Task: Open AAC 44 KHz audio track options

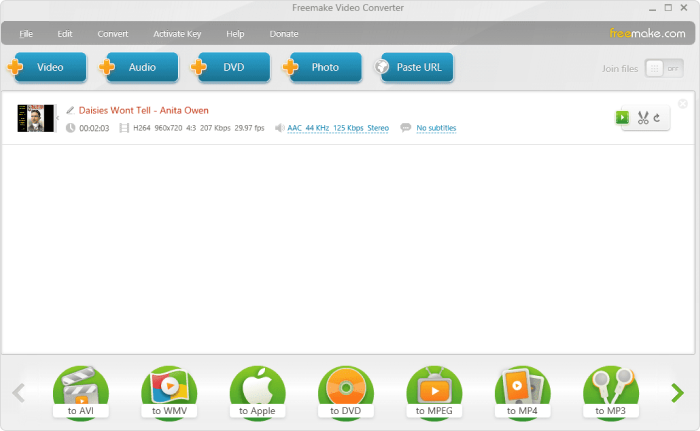Action: click(338, 128)
